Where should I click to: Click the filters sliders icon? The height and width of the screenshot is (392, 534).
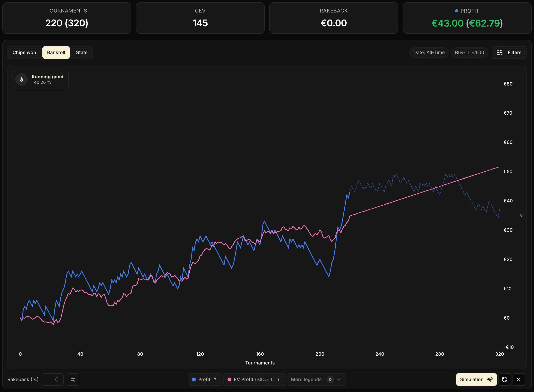tap(500, 53)
